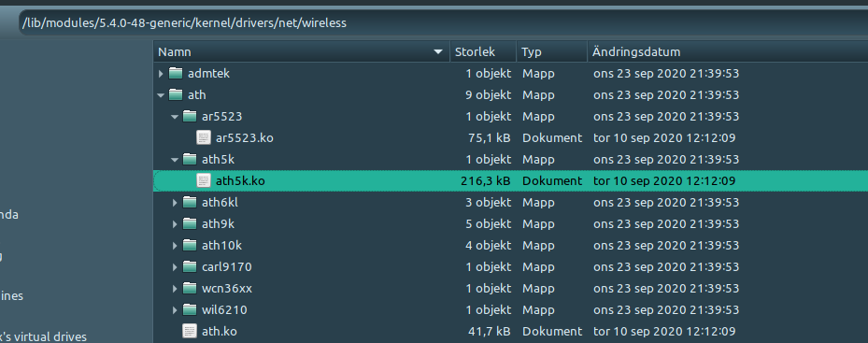868x343 pixels.
Task: Collapse the ar5523 subfolder
Action: point(175,117)
